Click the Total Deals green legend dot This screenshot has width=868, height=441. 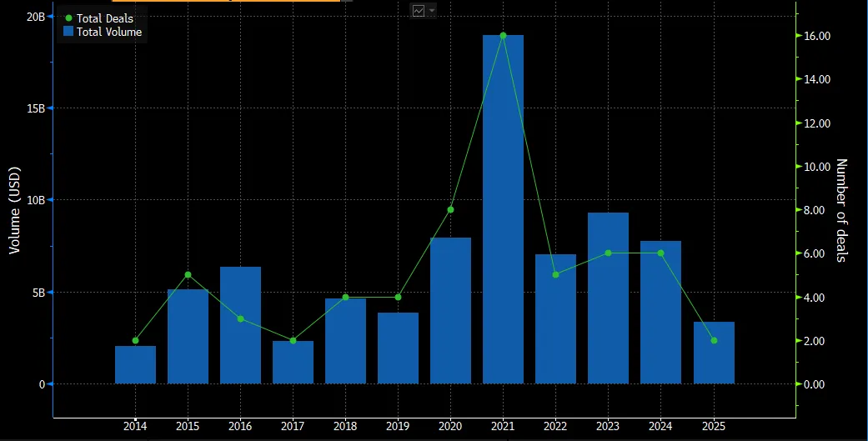pyautogui.click(x=68, y=18)
